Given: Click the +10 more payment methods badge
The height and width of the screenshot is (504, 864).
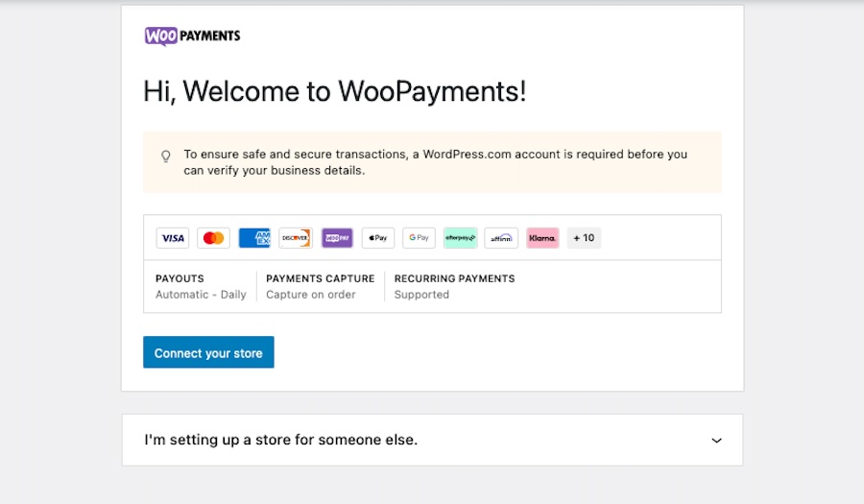Looking at the screenshot, I should (x=584, y=238).
